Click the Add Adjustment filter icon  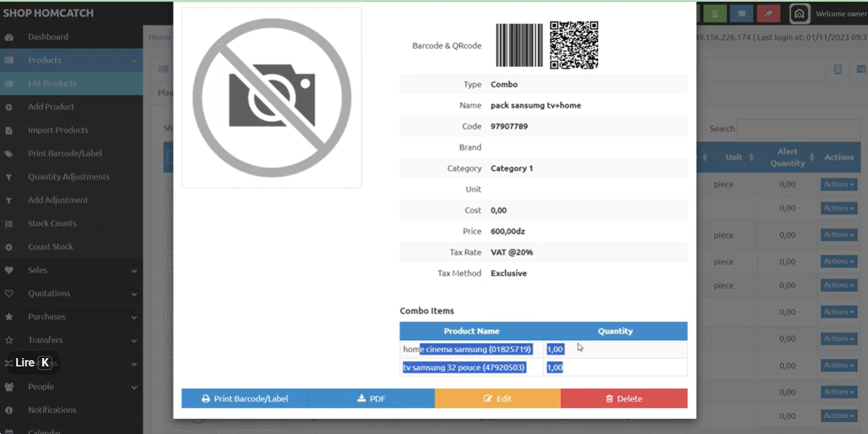point(9,201)
